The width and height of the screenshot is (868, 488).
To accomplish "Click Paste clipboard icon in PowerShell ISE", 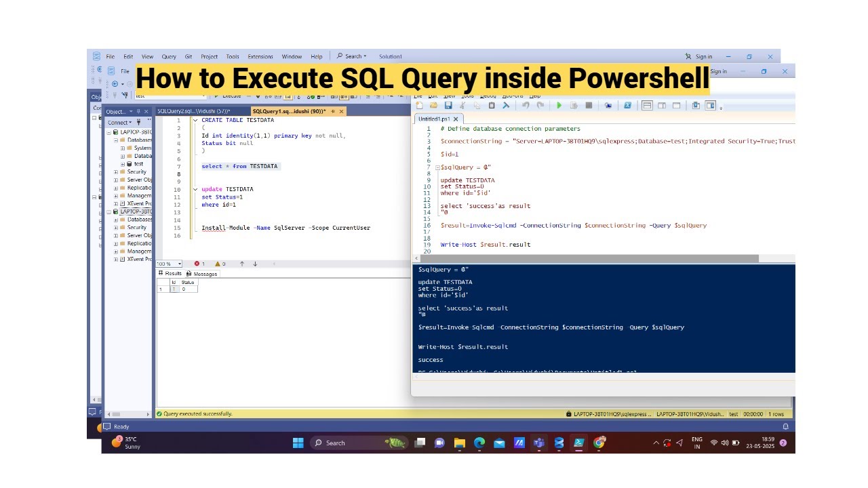I will (492, 105).
